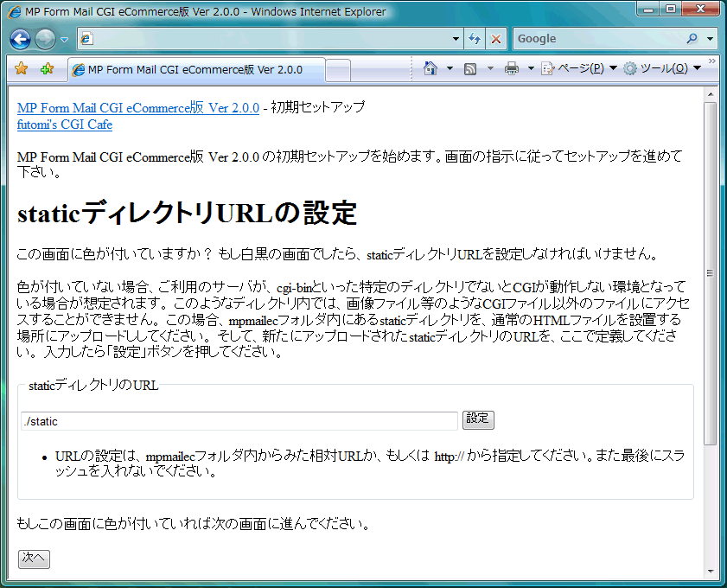The image size is (727, 588).
Task: Show more toolbar commands chevron
Action: [712, 61]
